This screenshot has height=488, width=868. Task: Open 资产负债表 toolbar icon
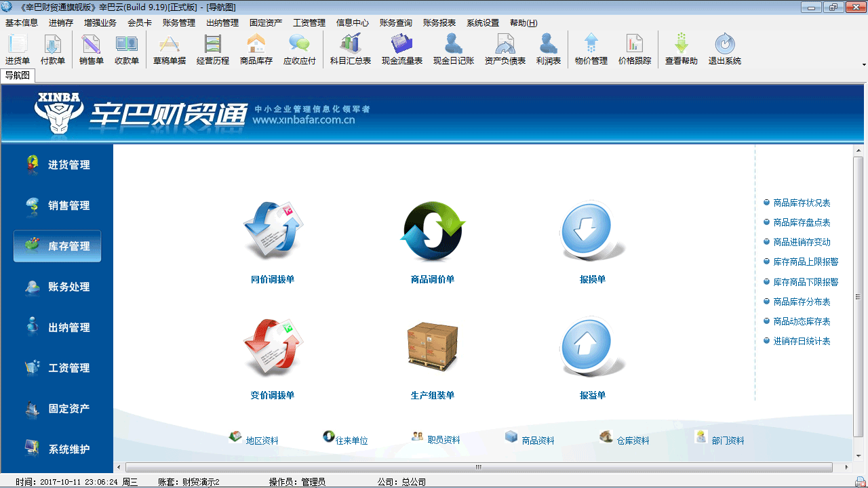(505, 49)
